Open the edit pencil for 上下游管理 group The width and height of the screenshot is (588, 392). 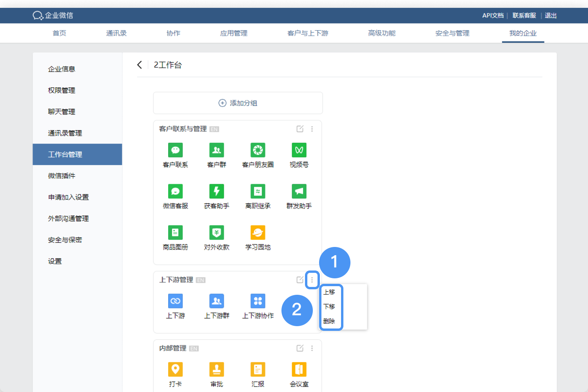click(x=300, y=279)
